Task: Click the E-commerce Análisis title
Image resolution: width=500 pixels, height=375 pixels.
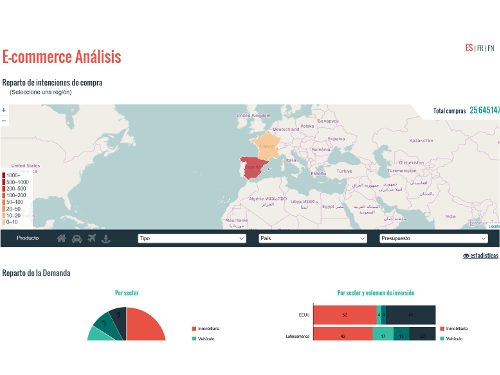Action: pos(62,57)
